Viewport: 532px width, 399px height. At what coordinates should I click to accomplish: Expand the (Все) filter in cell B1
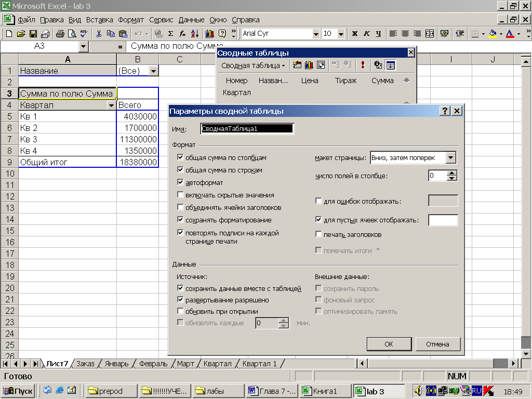coord(154,71)
